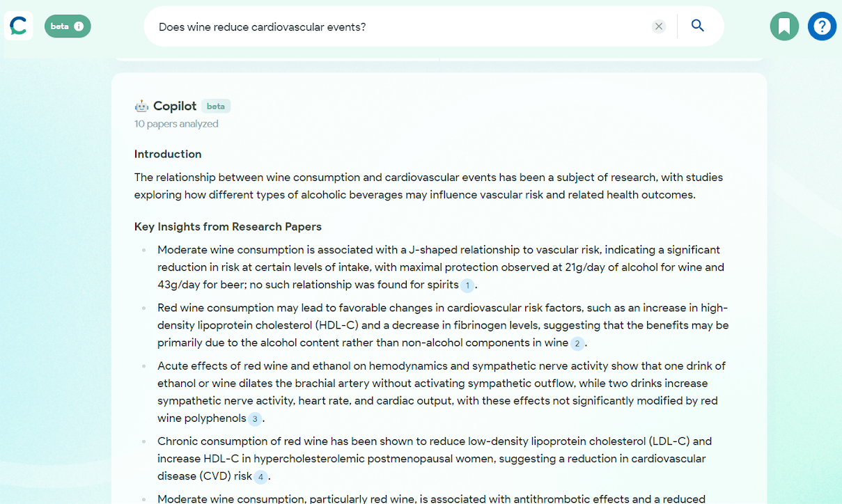Viewport: 842px width, 504px height.
Task: Click the "10 papers analyzed" text
Action: point(176,124)
